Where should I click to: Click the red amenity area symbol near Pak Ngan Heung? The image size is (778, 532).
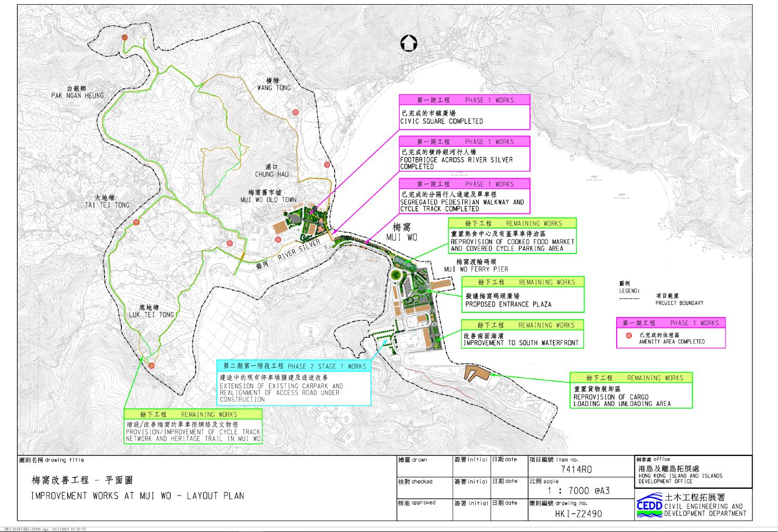click(x=124, y=37)
